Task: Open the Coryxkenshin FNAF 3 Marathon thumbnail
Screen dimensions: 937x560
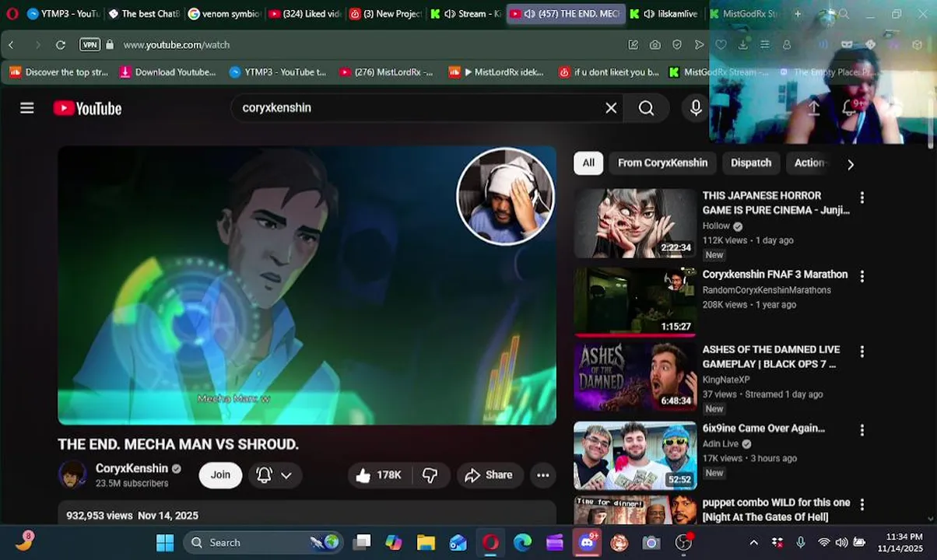Action: [x=636, y=302]
